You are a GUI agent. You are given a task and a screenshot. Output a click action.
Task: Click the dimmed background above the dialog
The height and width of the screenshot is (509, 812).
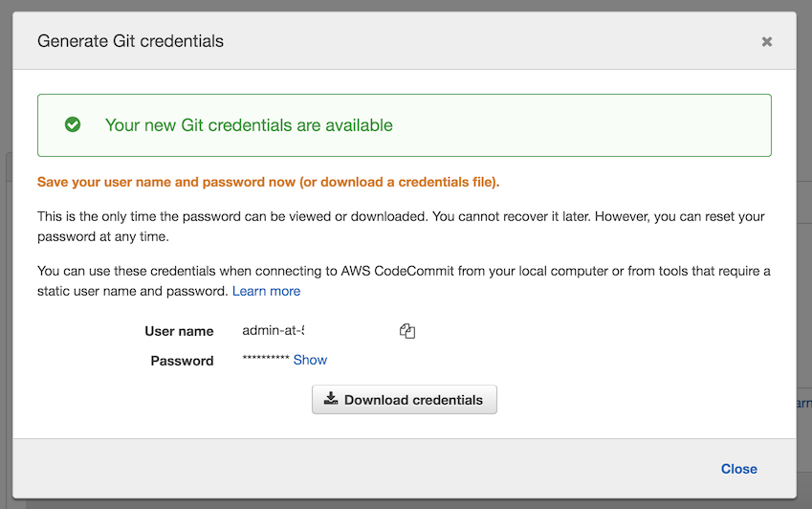click(406, 5)
